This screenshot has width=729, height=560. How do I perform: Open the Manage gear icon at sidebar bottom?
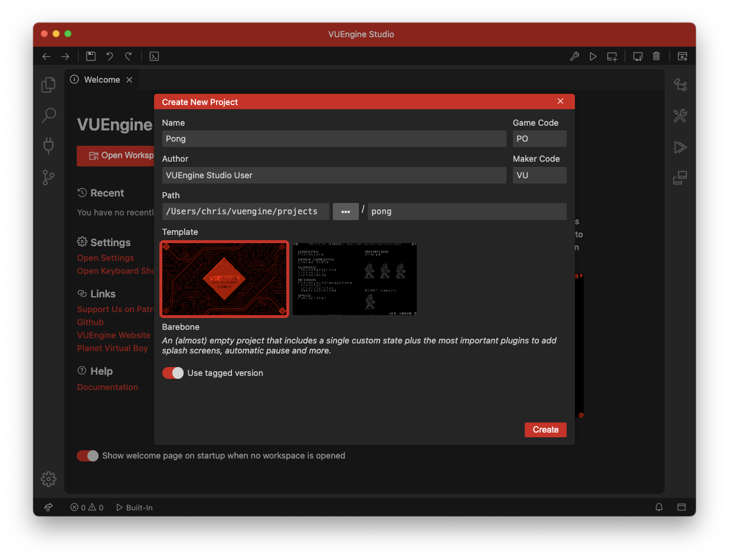(x=48, y=479)
